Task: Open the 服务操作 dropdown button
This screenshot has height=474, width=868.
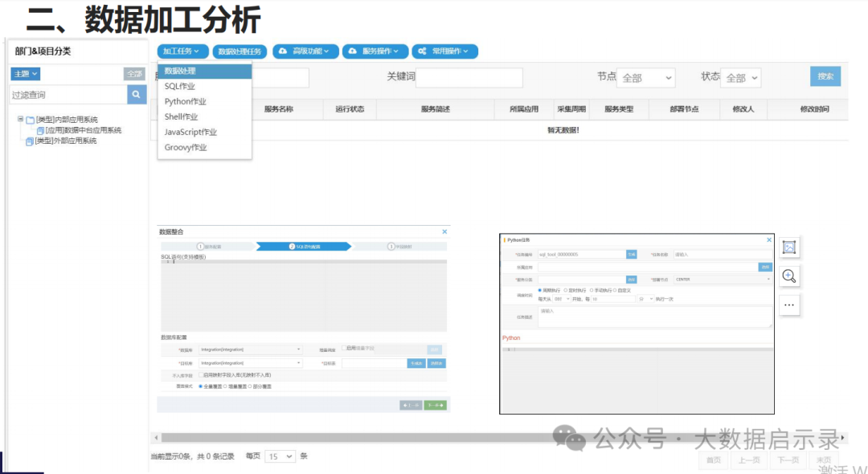Action: pos(375,51)
